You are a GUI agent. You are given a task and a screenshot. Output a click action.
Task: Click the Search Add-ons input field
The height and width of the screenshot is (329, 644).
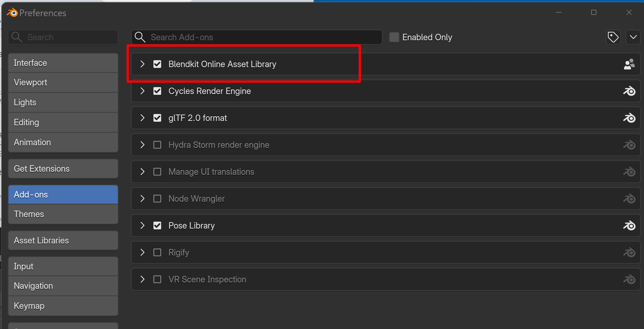pyautogui.click(x=257, y=37)
